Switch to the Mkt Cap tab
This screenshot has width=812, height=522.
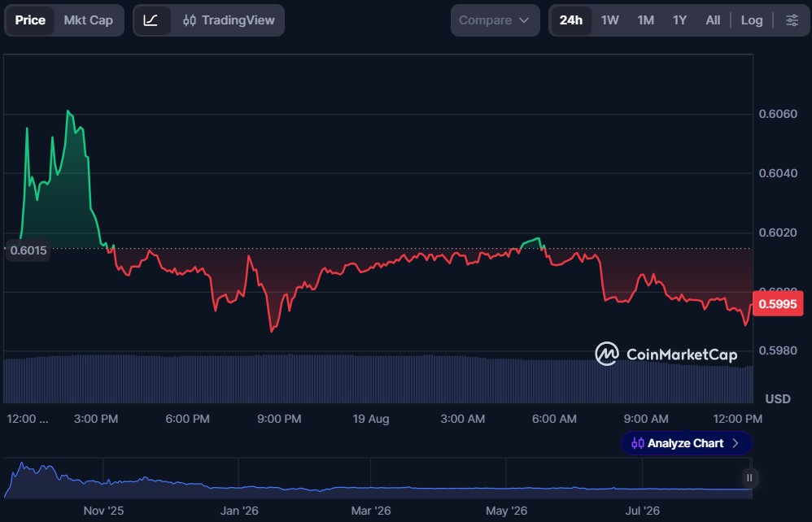coord(89,20)
